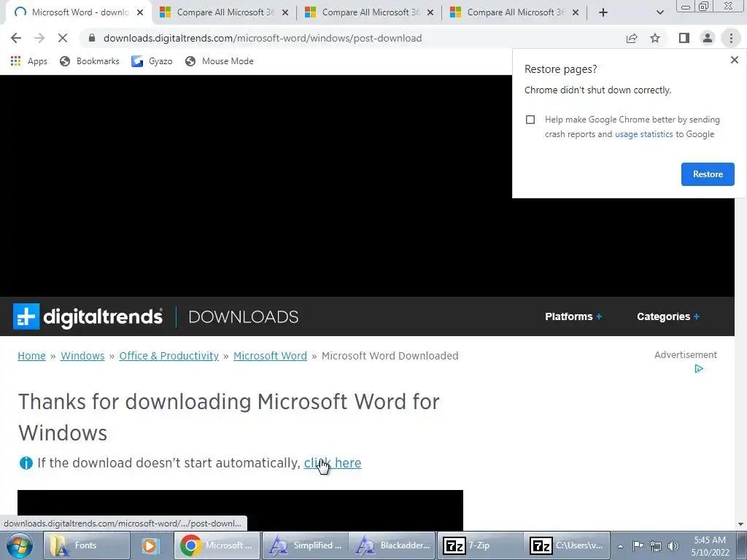The image size is (747, 560).
Task: Open the Blackadder font taskbar window
Action: coord(392,545)
